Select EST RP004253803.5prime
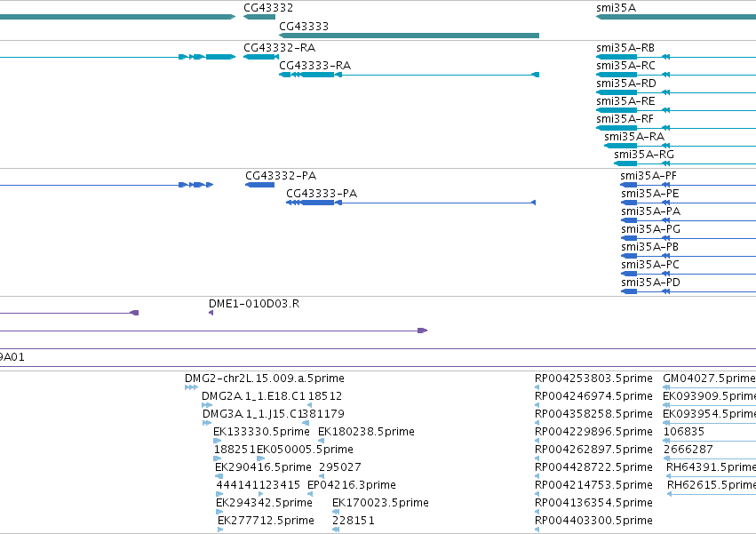The height and width of the screenshot is (534, 756). 593,379
